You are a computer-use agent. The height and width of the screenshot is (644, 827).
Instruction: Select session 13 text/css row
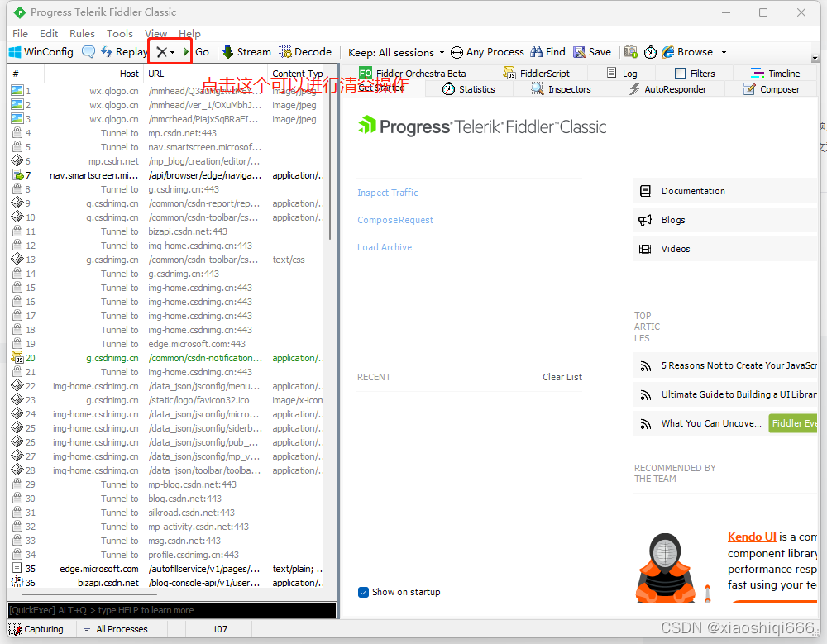[x=167, y=260]
